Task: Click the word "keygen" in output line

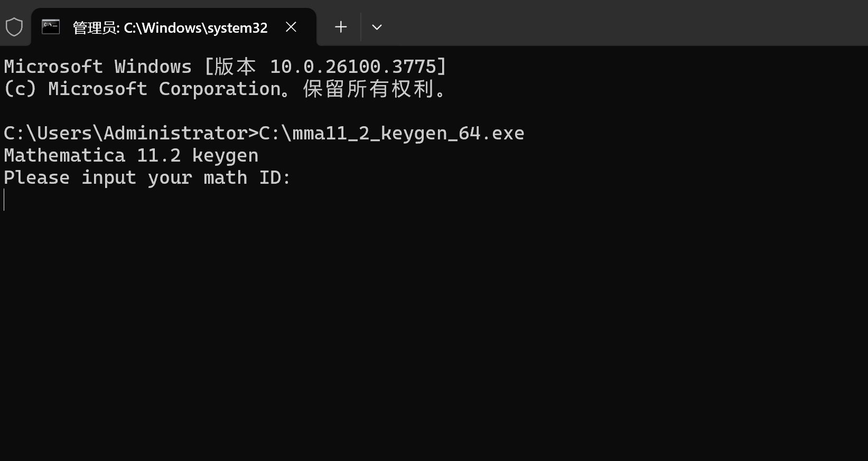Action: 225,156
